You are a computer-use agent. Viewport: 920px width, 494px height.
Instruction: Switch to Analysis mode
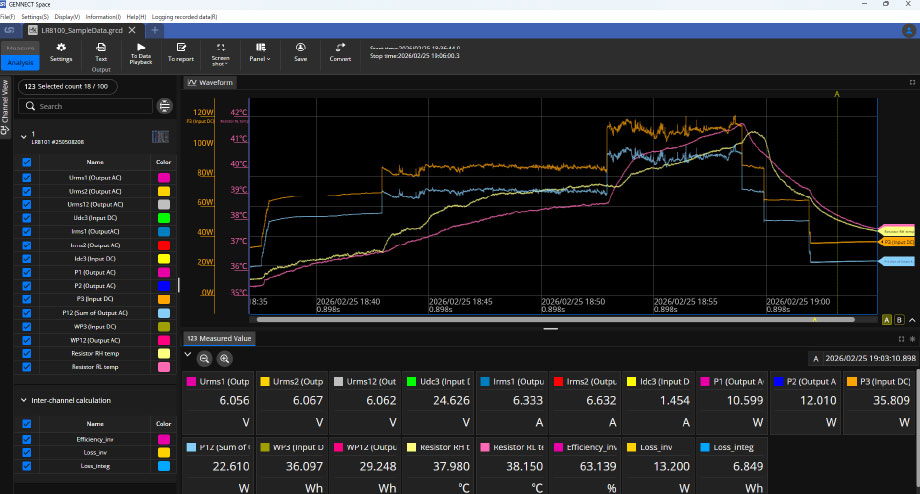click(x=21, y=63)
